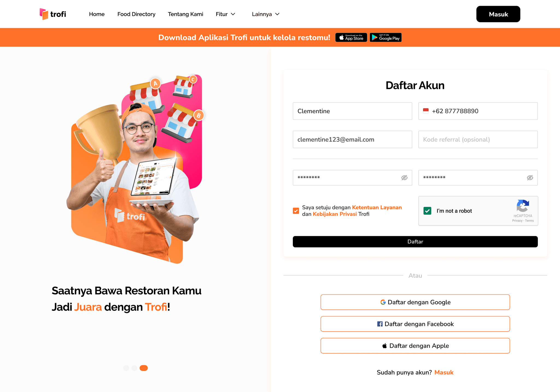Click the Indonesia flag country selector
The image size is (560, 392).
click(x=426, y=111)
